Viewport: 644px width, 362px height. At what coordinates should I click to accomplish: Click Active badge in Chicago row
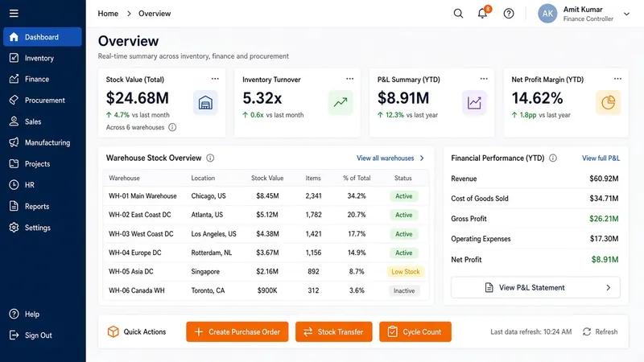coord(404,196)
